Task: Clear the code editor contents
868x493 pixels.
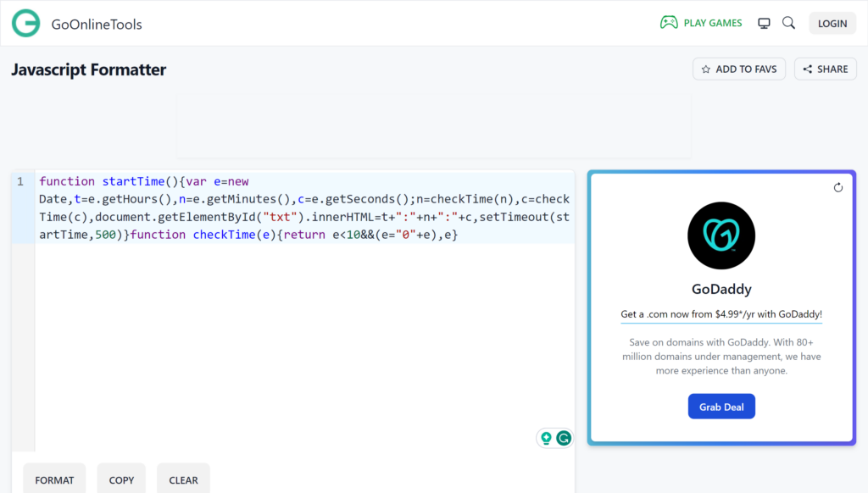Action: (x=183, y=479)
